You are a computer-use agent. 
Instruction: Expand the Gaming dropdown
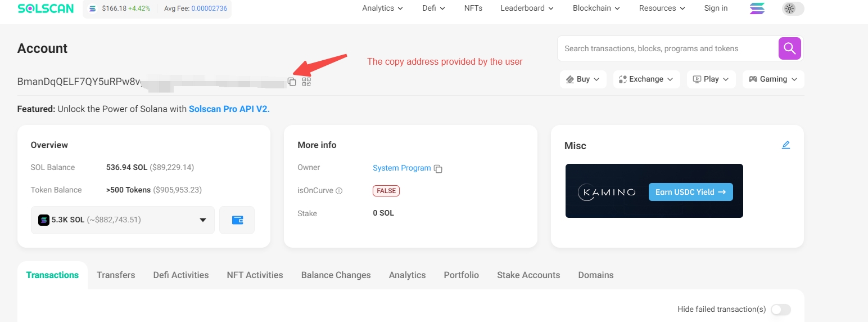coord(773,79)
